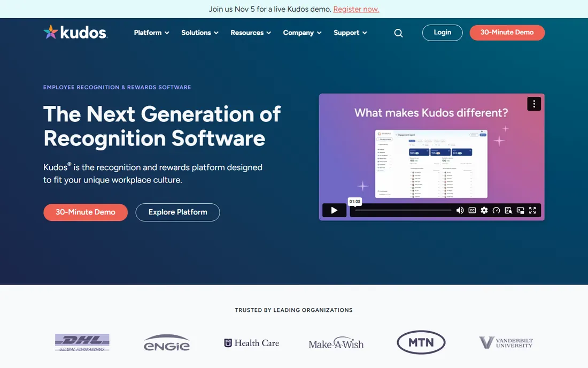Open the site search magnifier icon
588x368 pixels.
(398, 33)
